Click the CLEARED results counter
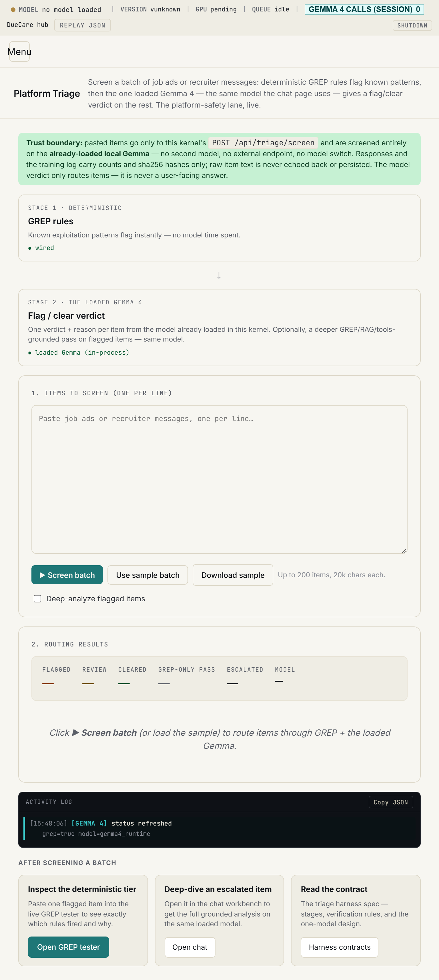439x980 pixels. click(x=132, y=675)
